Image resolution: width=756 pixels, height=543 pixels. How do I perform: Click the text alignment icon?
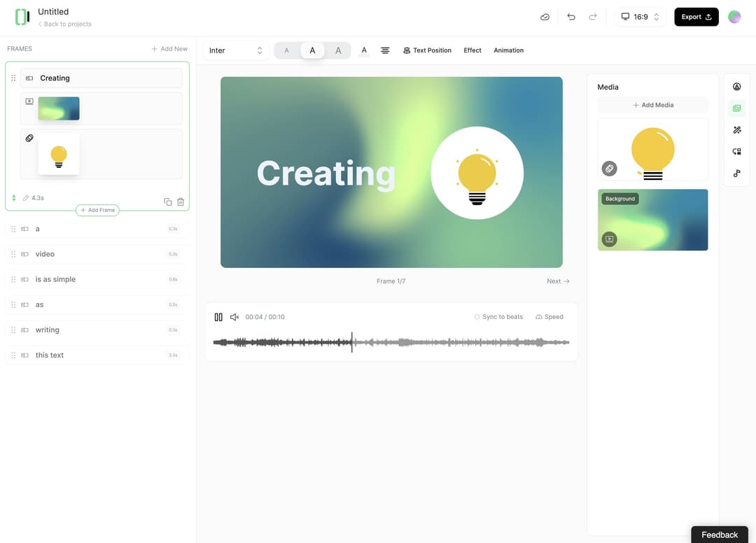[385, 50]
